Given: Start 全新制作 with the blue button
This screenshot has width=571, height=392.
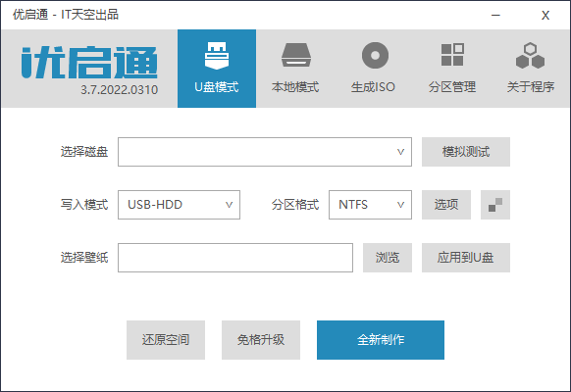Looking at the screenshot, I should (381, 340).
